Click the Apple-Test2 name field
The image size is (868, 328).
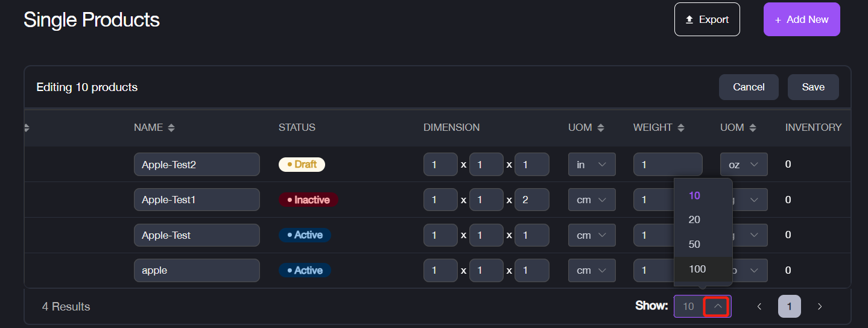pyautogui.click(x=197, y=165)
